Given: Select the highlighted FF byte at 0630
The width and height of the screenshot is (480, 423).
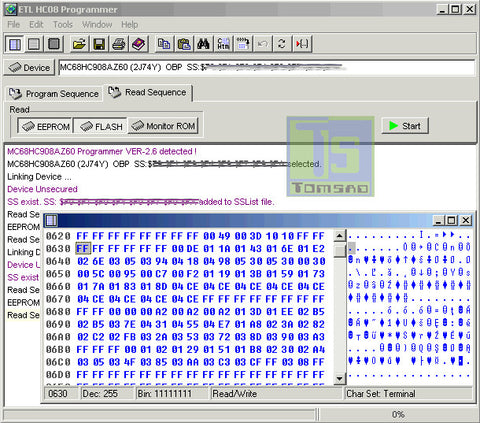Looking at the screenshot, I should (x=82, y=249).
